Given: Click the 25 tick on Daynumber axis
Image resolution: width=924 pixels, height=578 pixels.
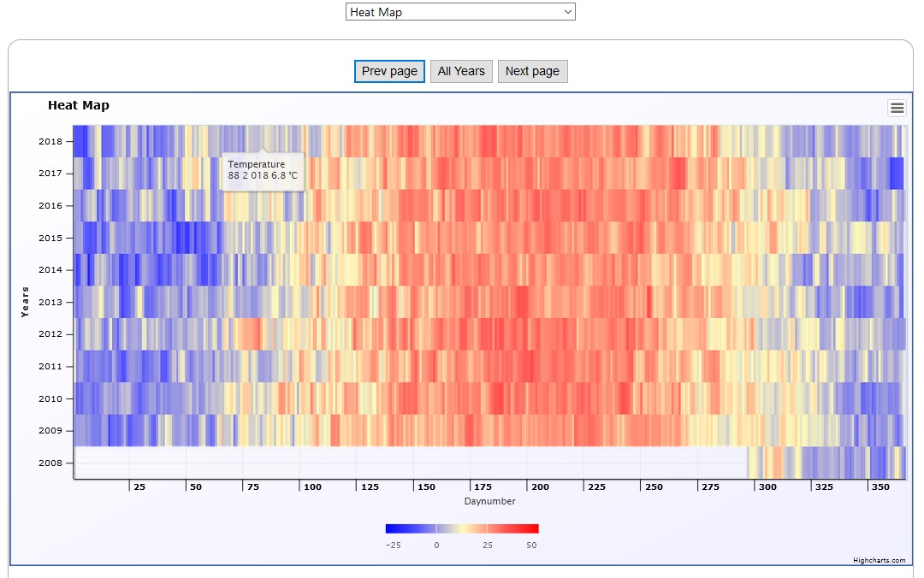Looking at the screenshot, I should point(139,487).
